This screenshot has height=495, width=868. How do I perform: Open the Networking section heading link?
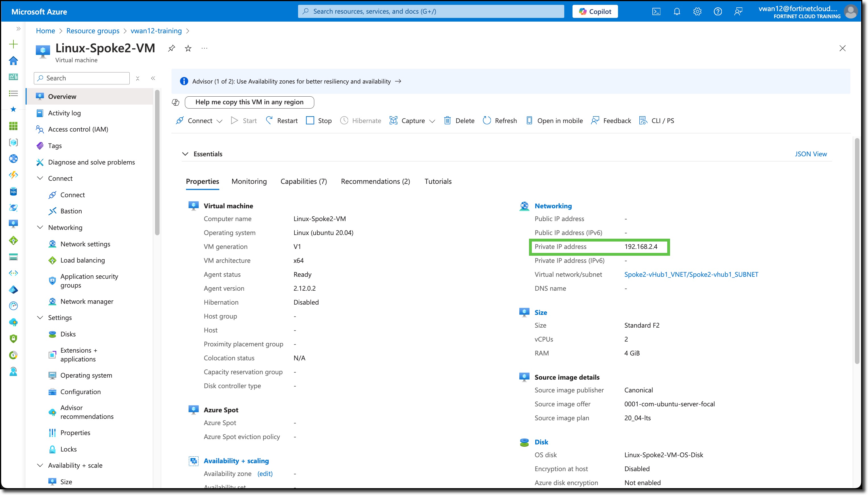pos(553,206)
